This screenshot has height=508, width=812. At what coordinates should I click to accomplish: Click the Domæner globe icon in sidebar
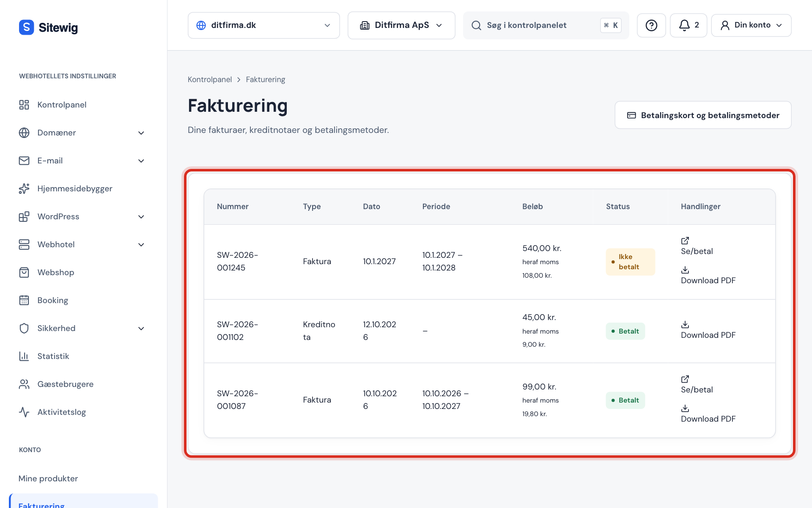click(x=24, y=133)
